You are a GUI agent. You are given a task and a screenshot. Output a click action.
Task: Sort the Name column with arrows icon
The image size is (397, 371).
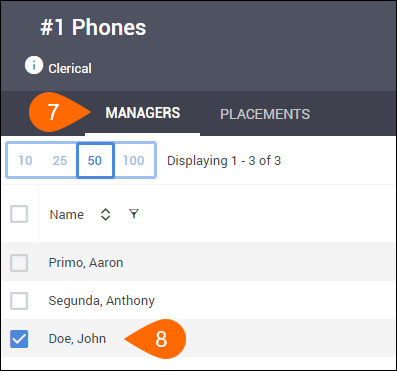point(105,214)
